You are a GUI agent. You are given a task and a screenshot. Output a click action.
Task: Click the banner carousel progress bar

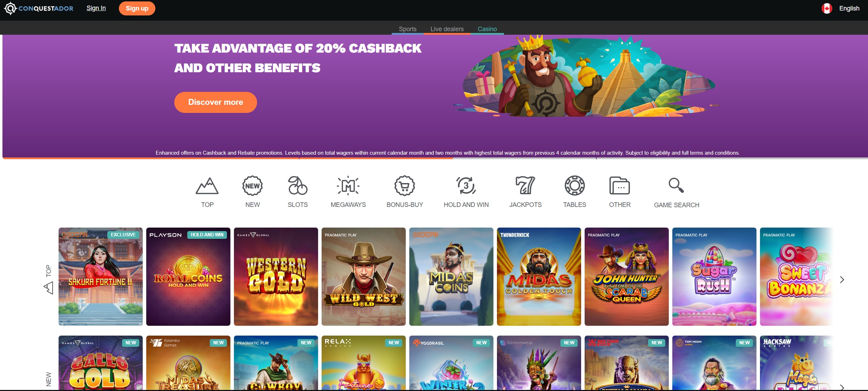click(435, 158)
